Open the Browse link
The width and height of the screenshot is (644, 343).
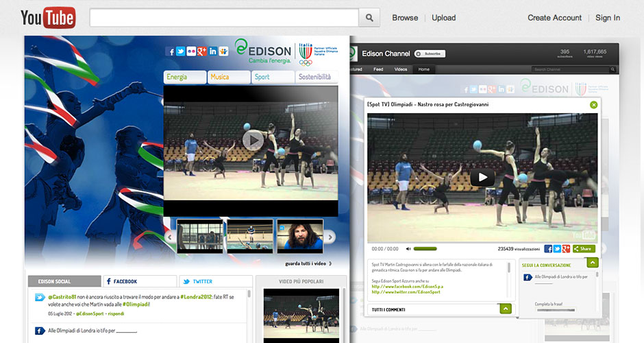405,18
